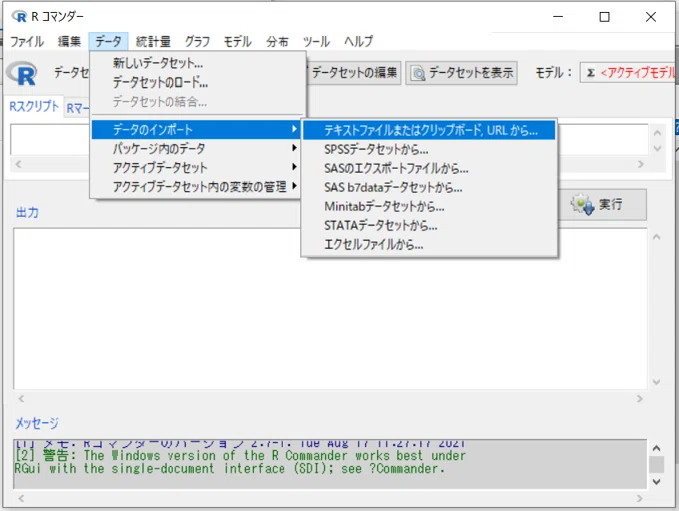Open the 編集 menu
Image resolution: width=679 pixels, height=511 pixels.
coord(69,42)
